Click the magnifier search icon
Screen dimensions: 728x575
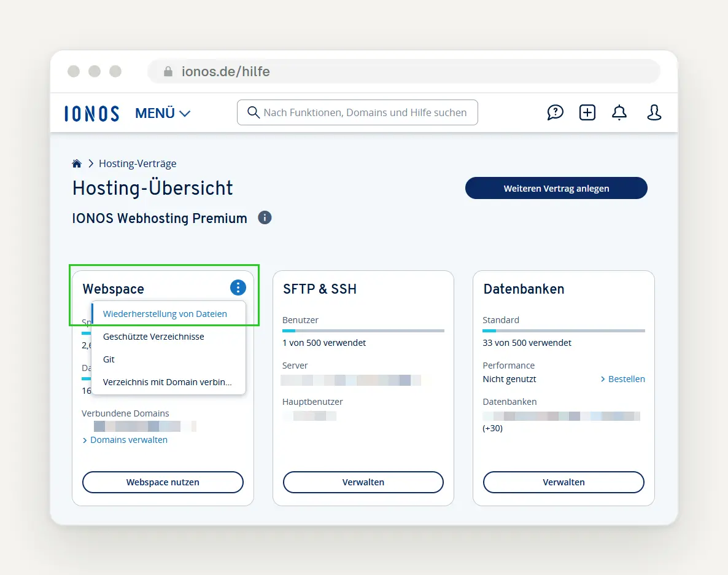pos(253,112)
